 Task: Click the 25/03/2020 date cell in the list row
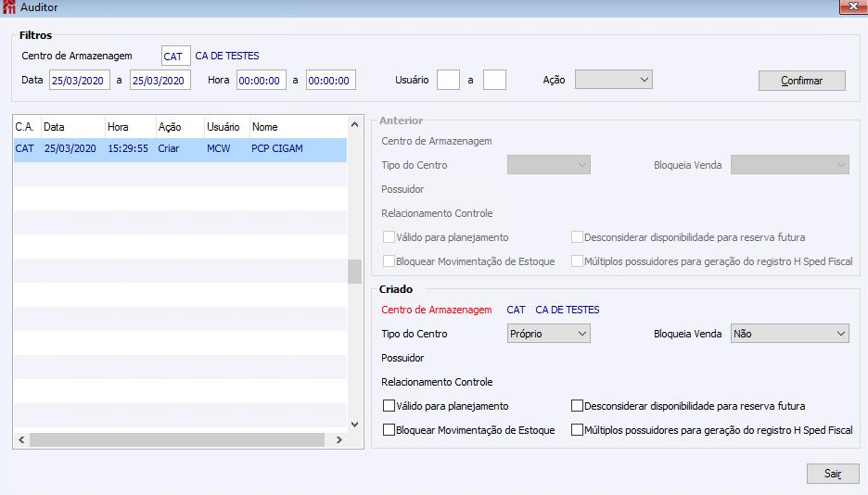tap(70, 148)
